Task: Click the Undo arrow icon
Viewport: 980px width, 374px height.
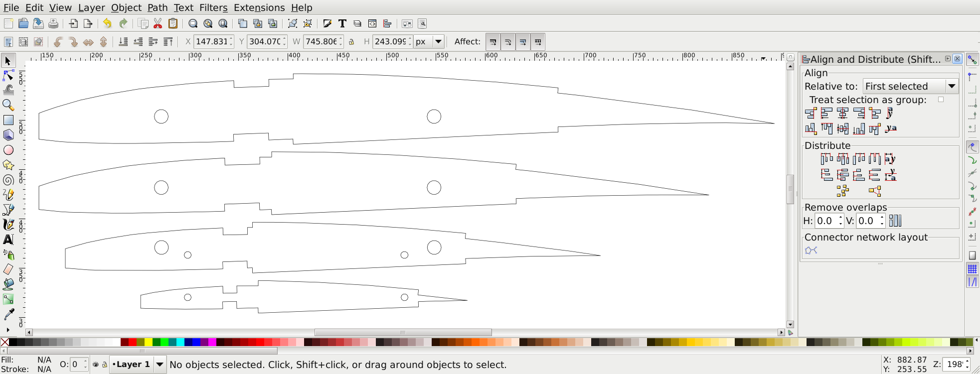Action: click(107, 23)
